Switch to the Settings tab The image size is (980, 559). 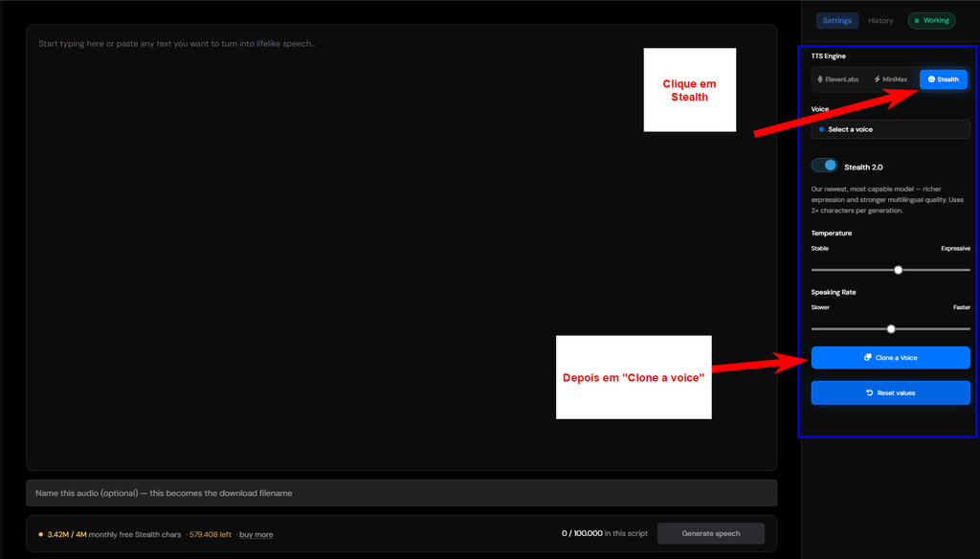[x=836, y=21]
